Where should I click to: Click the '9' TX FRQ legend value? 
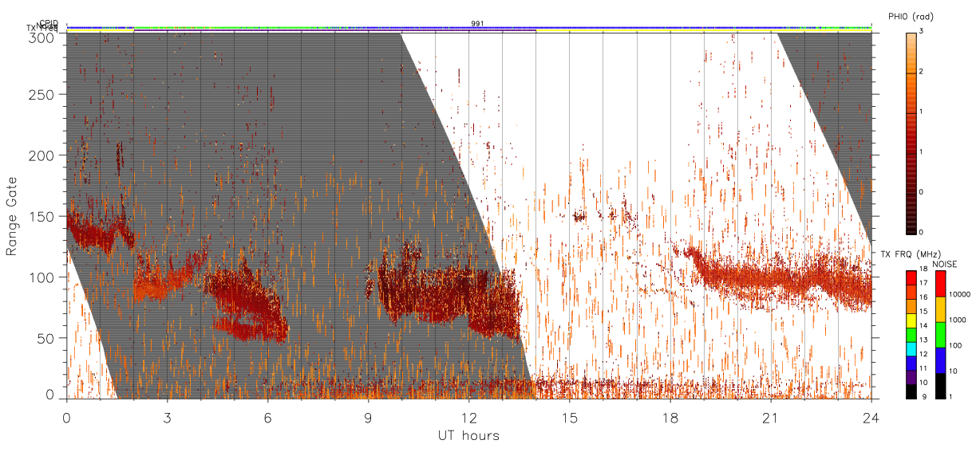pos(923,398)
